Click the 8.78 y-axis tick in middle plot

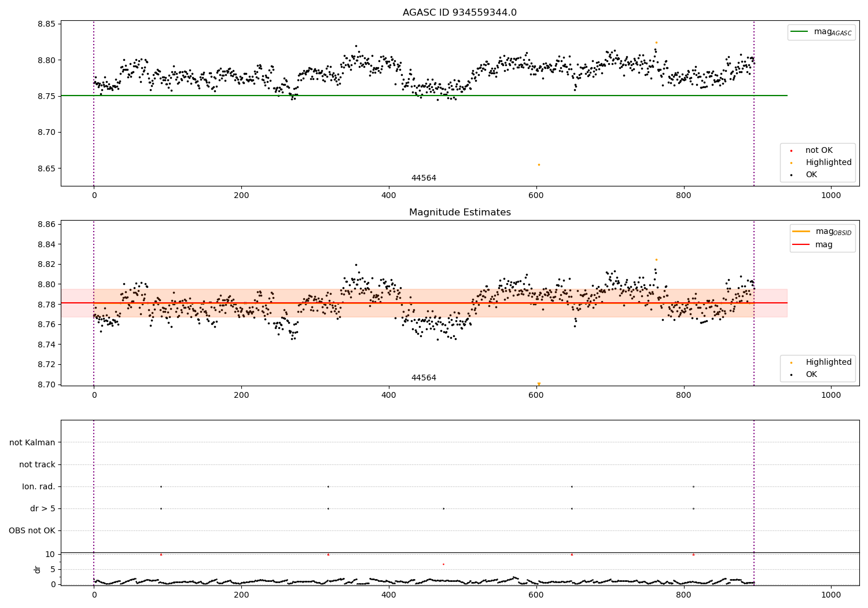click(46, 305)
